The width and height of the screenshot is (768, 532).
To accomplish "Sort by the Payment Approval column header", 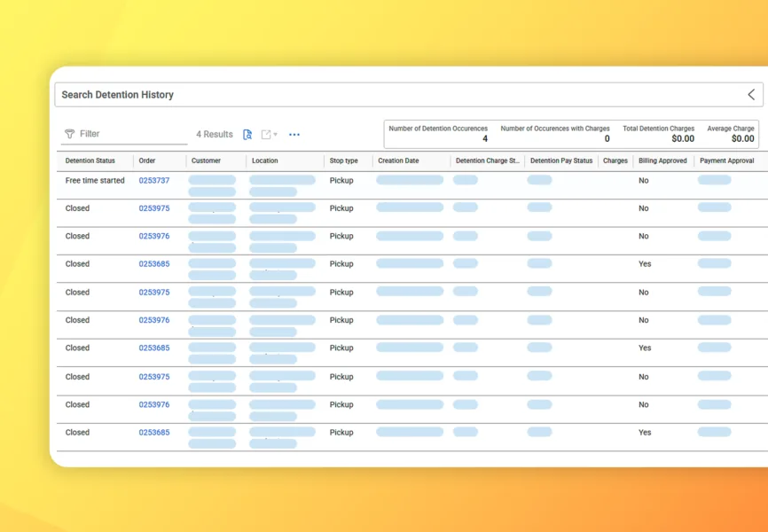I will [x=727, y=160].
